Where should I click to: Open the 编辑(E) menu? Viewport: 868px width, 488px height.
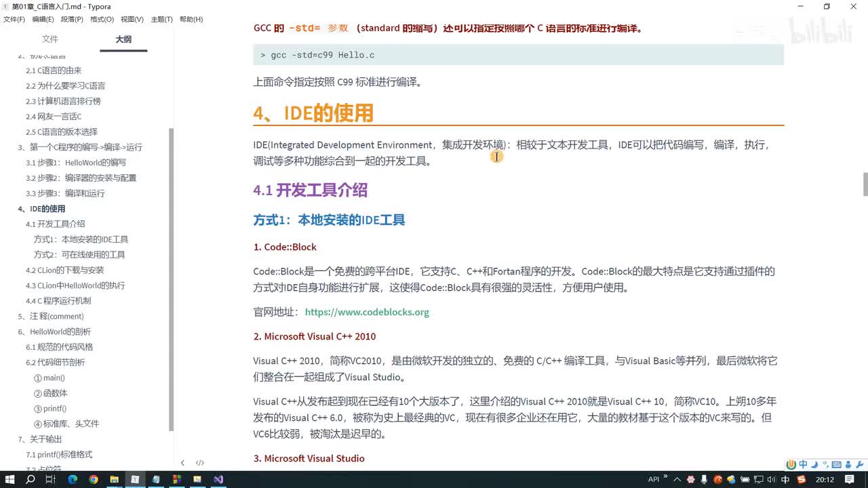(43, 19)
